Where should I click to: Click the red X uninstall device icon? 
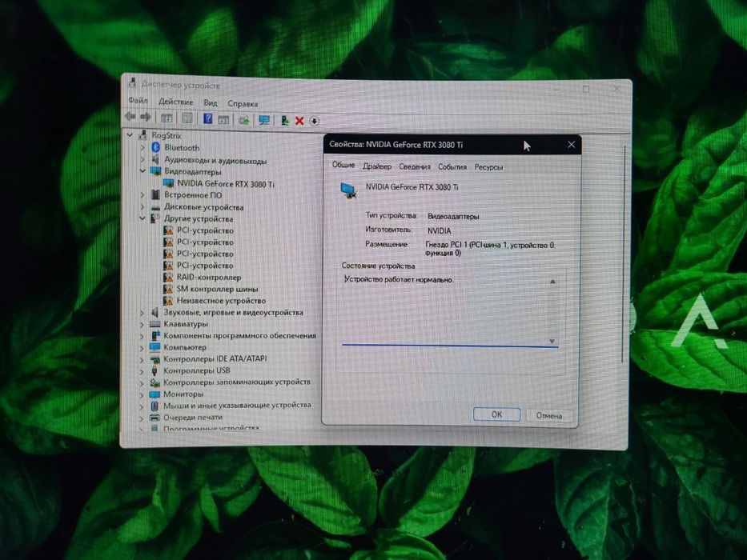(x=299, y=121)
